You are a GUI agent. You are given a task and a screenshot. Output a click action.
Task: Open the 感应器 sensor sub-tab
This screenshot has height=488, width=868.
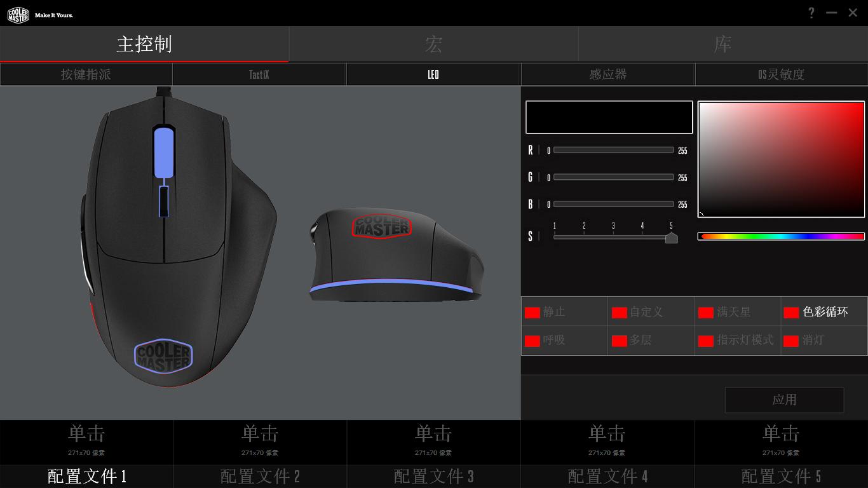(608, 74)
